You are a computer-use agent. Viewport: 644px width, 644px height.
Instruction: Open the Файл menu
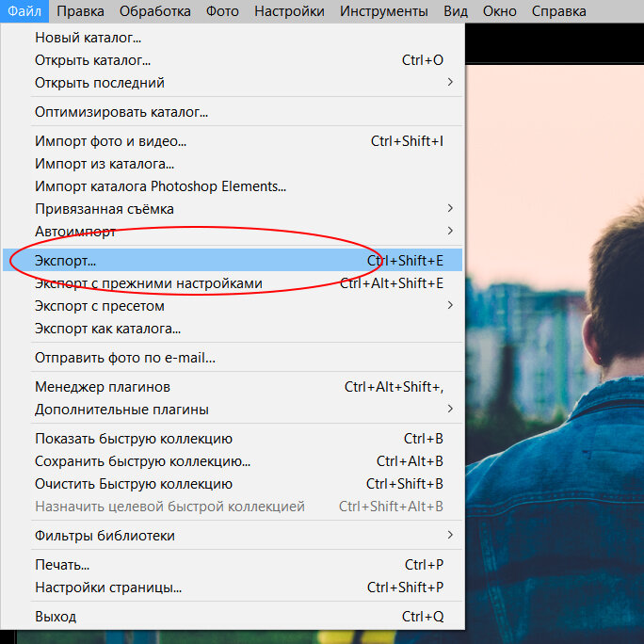pyautogui.click(x=24, y=11)
